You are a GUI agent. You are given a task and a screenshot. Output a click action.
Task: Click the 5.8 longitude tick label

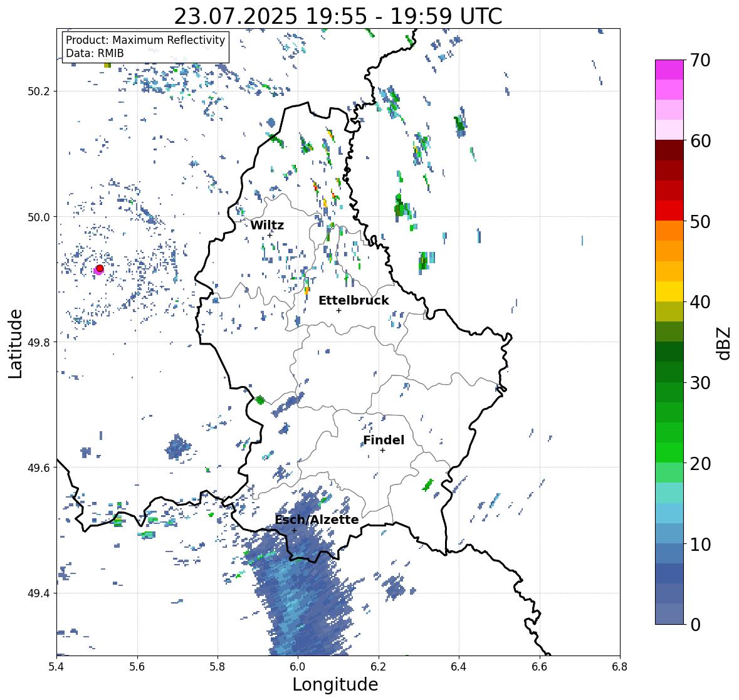pos(218,667)
